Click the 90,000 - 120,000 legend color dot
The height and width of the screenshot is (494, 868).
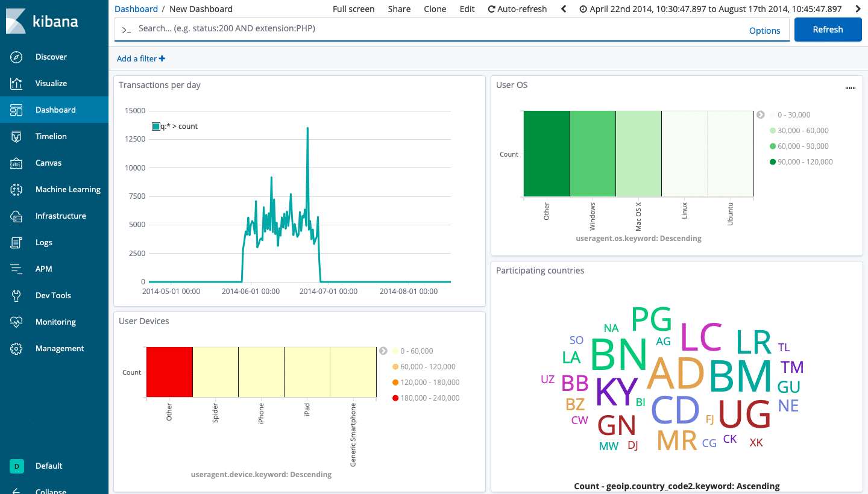(x=773, y=161)
